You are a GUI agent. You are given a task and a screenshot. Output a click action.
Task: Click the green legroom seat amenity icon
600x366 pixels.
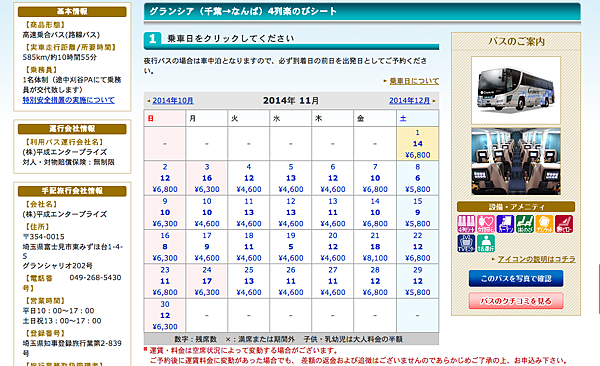525,224
